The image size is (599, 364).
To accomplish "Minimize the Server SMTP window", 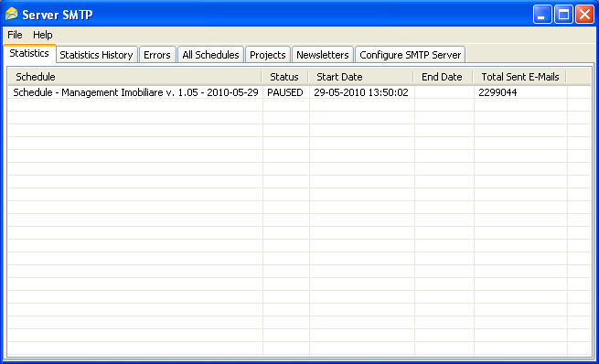I will point(542,15).
